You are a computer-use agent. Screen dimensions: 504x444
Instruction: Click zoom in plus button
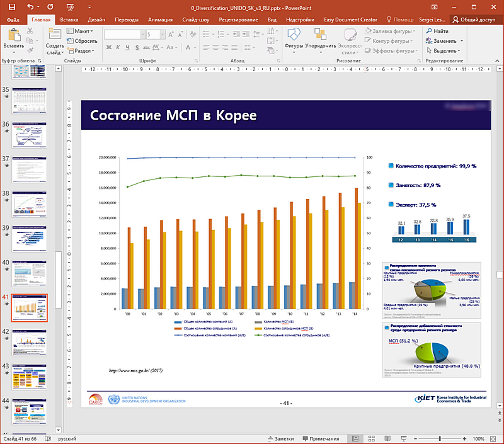point(464,438)
